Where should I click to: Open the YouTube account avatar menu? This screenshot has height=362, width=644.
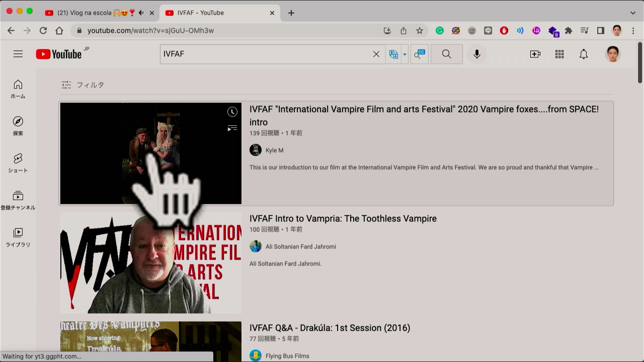pyautogui.click(x=612, y=54)
